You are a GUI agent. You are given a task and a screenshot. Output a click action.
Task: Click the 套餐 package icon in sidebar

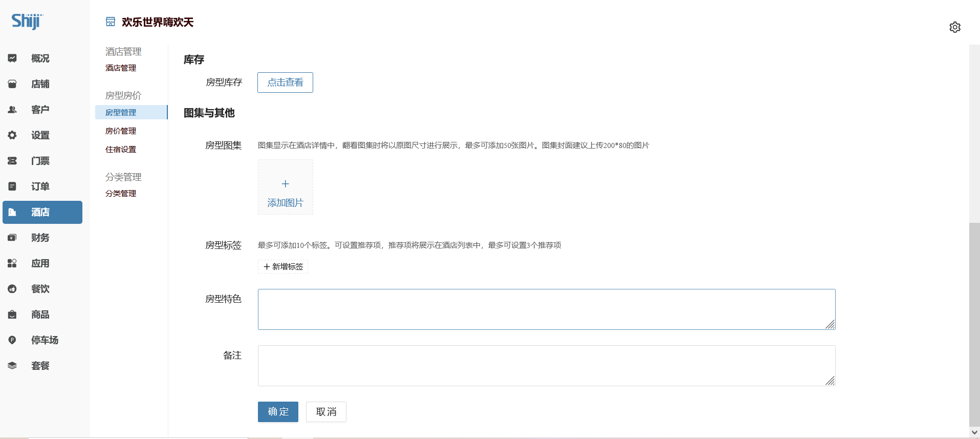pos(12,366)
